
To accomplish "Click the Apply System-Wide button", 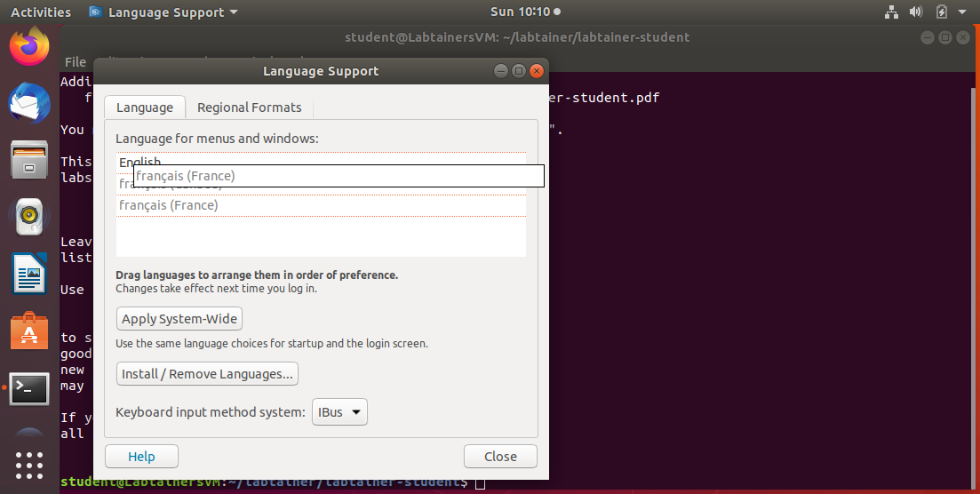I will tap(180, 319).
